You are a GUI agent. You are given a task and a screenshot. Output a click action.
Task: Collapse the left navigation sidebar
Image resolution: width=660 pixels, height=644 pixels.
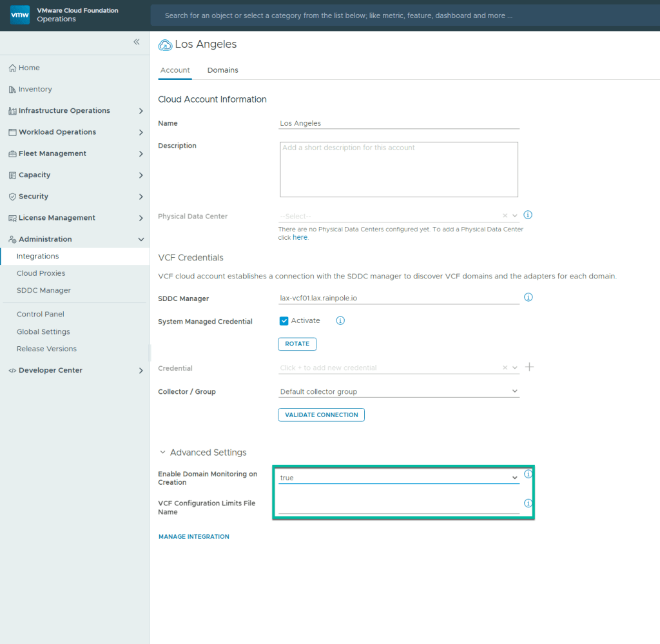pos(137,42)
